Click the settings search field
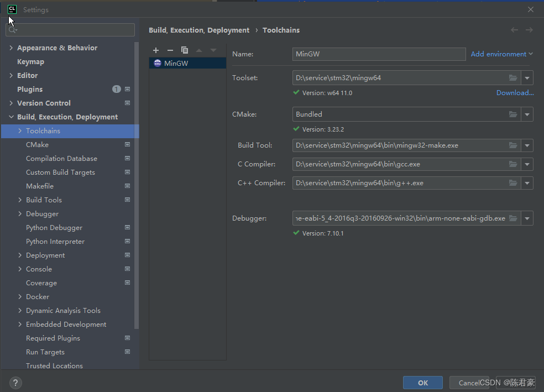This screenshot has width=544, height=392. pyautogui.click(x=70, y=30)
